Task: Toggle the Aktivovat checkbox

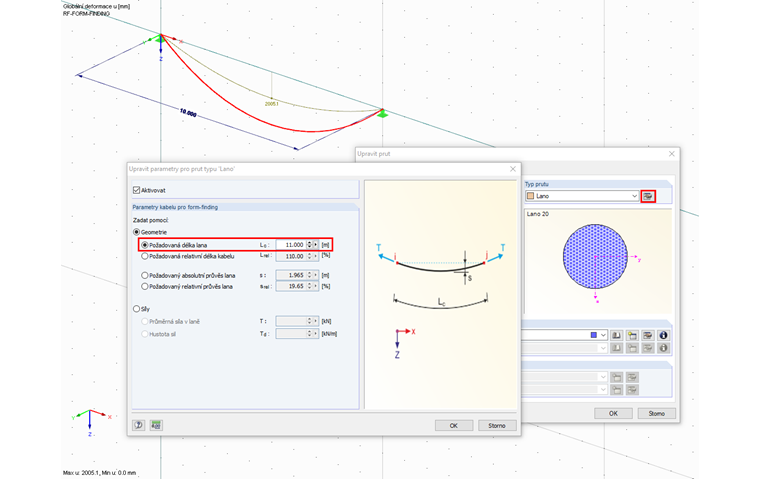Action: pyautogui.click(x=137, y=190)
